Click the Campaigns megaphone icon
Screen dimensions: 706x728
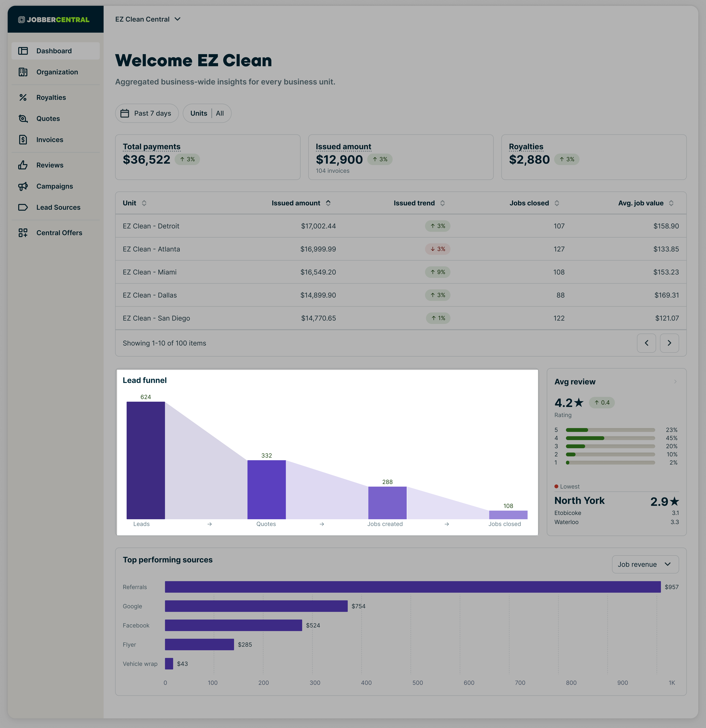[23, 186]
